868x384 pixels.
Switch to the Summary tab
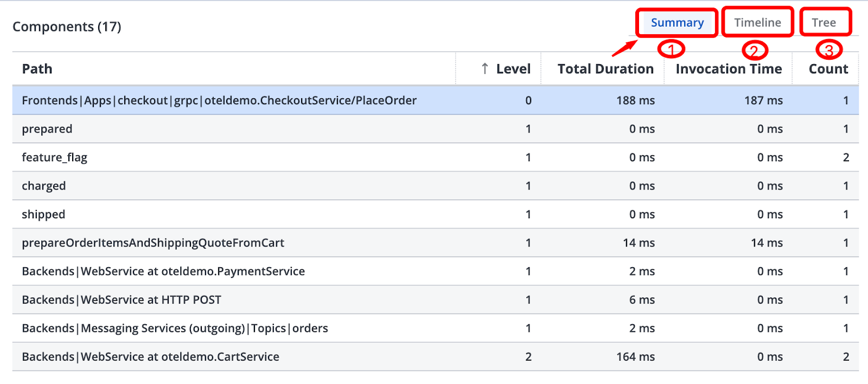coord(676,23)
